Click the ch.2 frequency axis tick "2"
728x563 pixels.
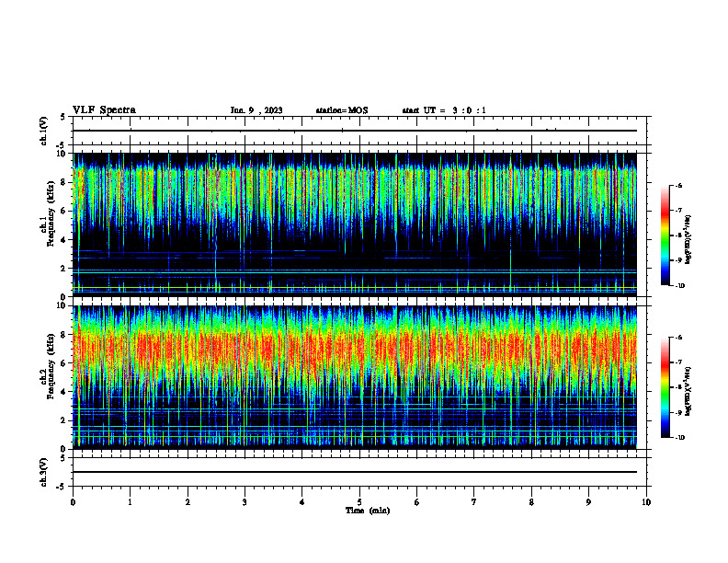[x=63, y=420]
